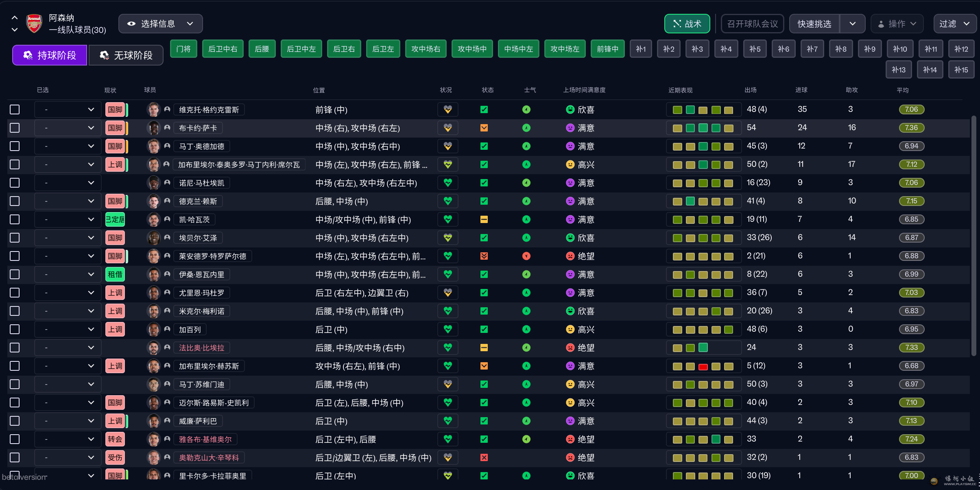The width and height of the screenshot is (980, 490).
Task: Tick selection checkbox for 法比奥·比埃拉
Action: 15,348
